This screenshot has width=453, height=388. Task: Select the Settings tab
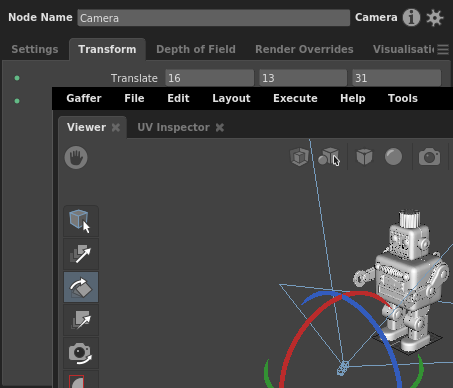point(35,49)
